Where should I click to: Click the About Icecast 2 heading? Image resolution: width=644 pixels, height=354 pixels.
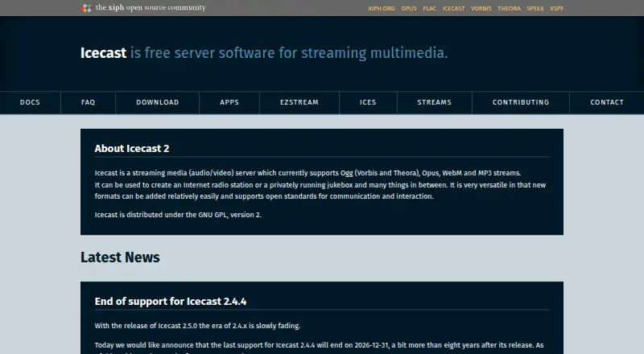click(132, 149)
